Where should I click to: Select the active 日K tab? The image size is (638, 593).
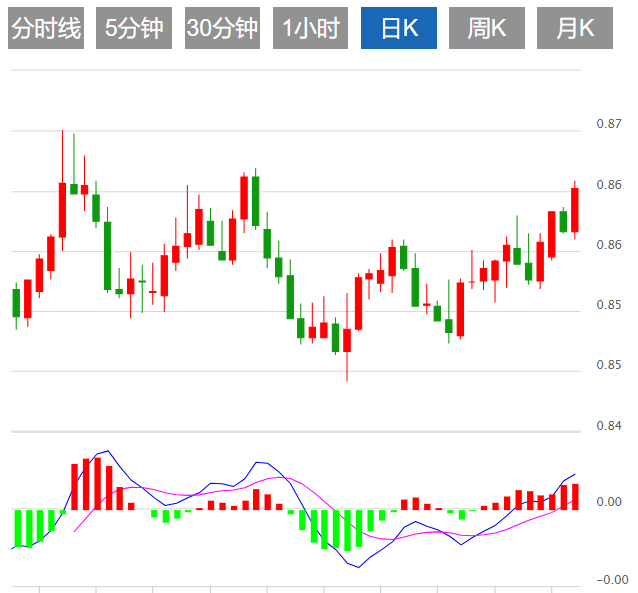pos(399,28)
